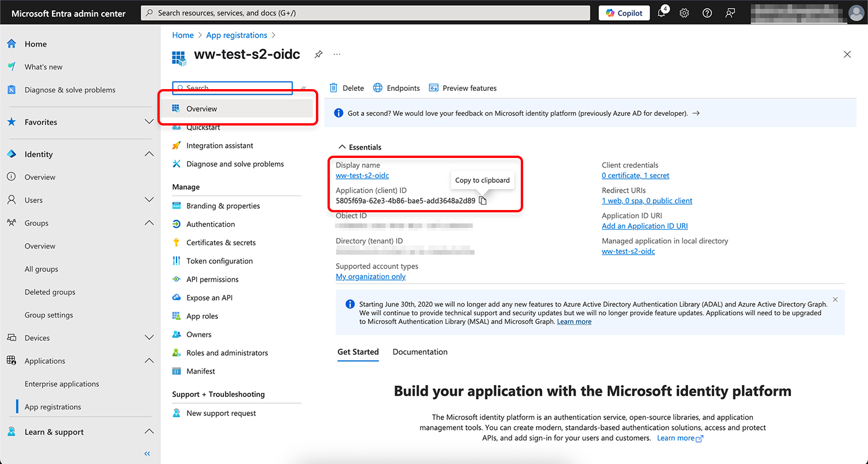Pin the ww-test-s2-oidc app registration
The width and height of the screenshot is (868, 464).
pos(318,54)
